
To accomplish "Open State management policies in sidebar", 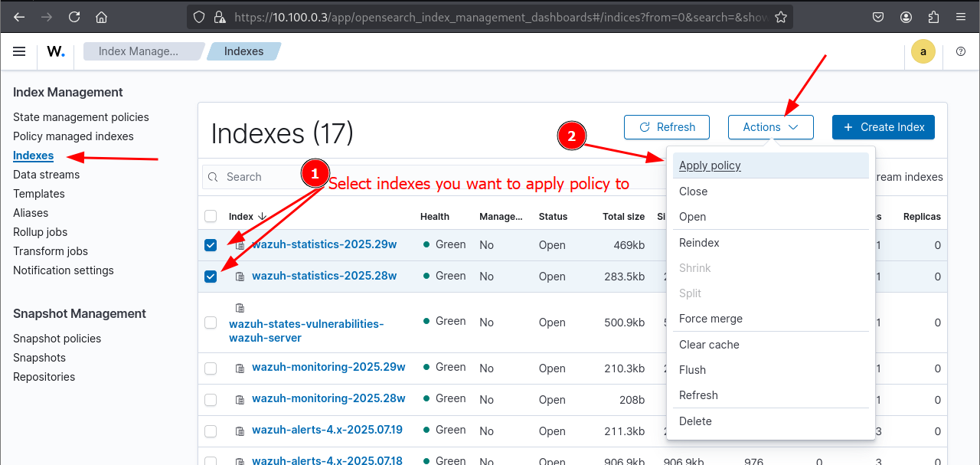I will click(81, 117).
